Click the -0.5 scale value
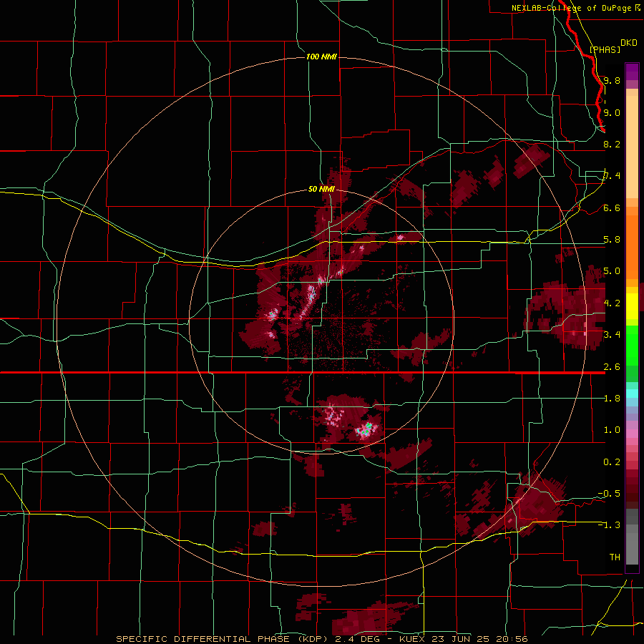 point(609,494)
